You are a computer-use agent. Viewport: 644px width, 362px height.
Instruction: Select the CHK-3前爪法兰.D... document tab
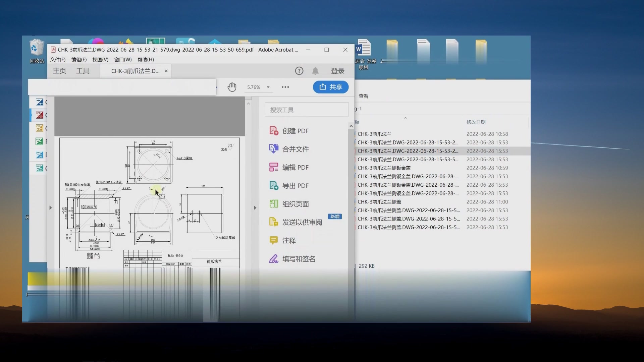[x=136, y=71]
